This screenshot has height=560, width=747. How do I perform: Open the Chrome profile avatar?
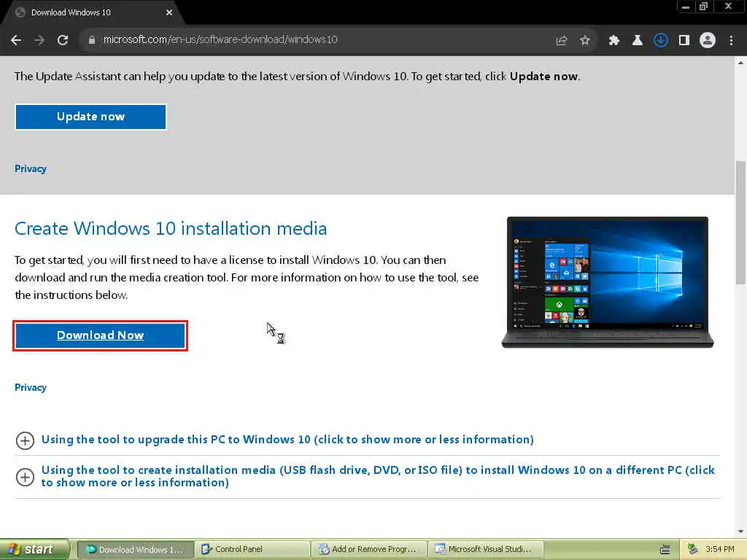tap(708, 41)
